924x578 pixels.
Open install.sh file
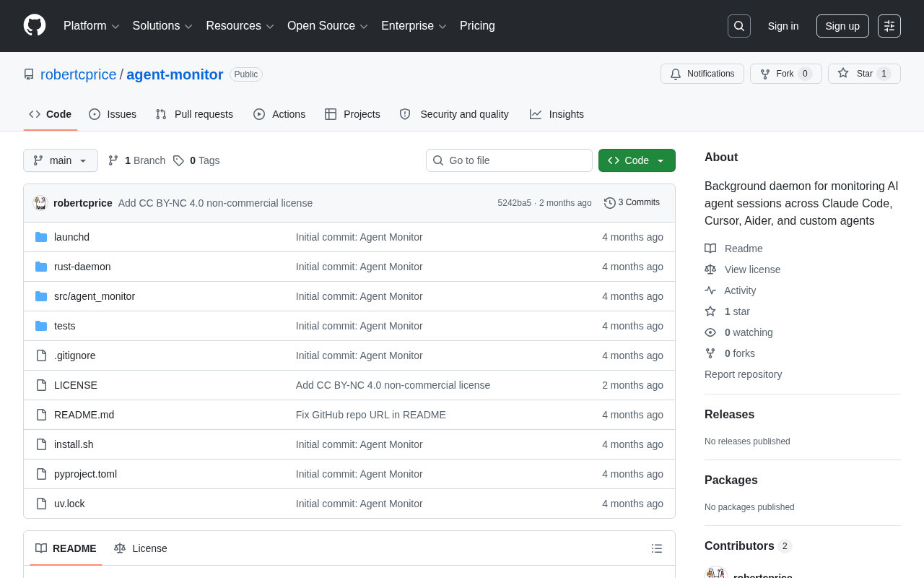[x=74, y=444]
